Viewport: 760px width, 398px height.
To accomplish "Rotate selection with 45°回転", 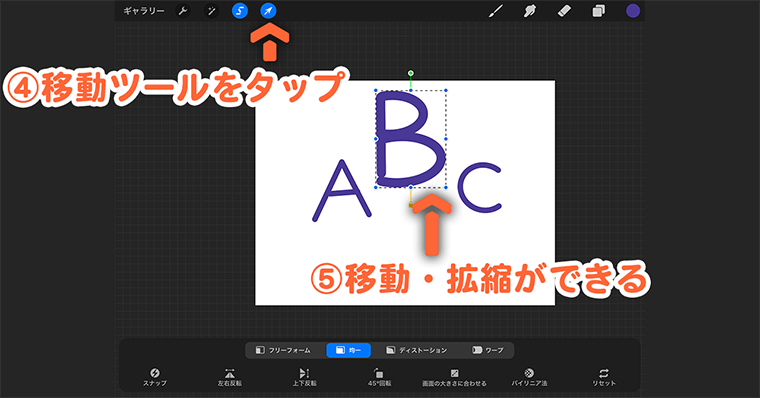I will tap(380, 377).
